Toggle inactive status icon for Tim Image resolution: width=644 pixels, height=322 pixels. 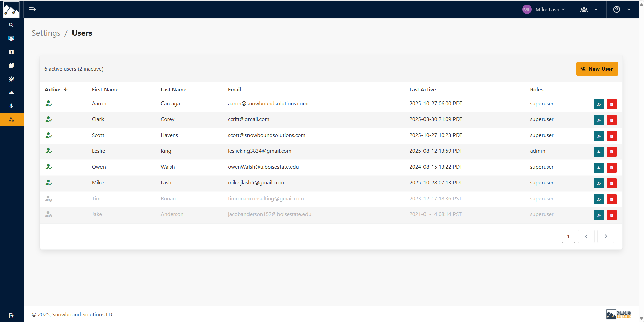point(49,199)
